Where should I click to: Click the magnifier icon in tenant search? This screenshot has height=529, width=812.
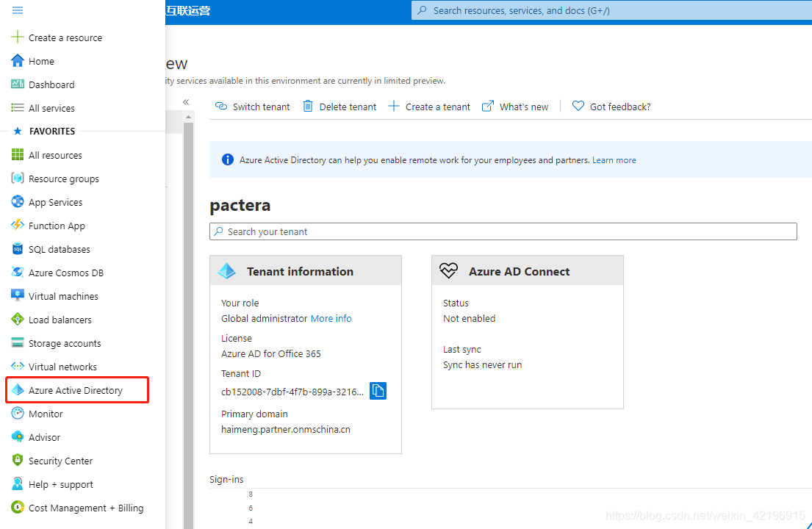[218, 231]
